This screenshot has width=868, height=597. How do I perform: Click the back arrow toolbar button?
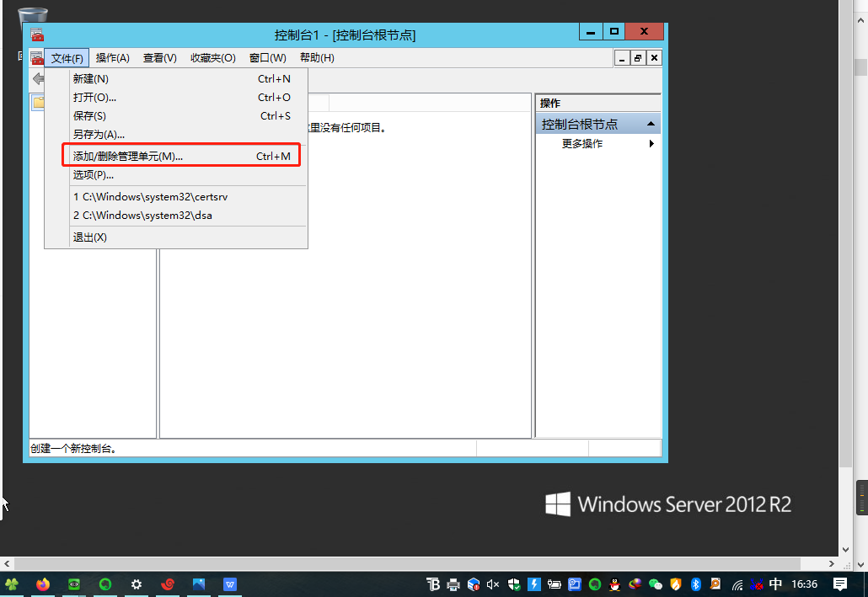[38, 78]
